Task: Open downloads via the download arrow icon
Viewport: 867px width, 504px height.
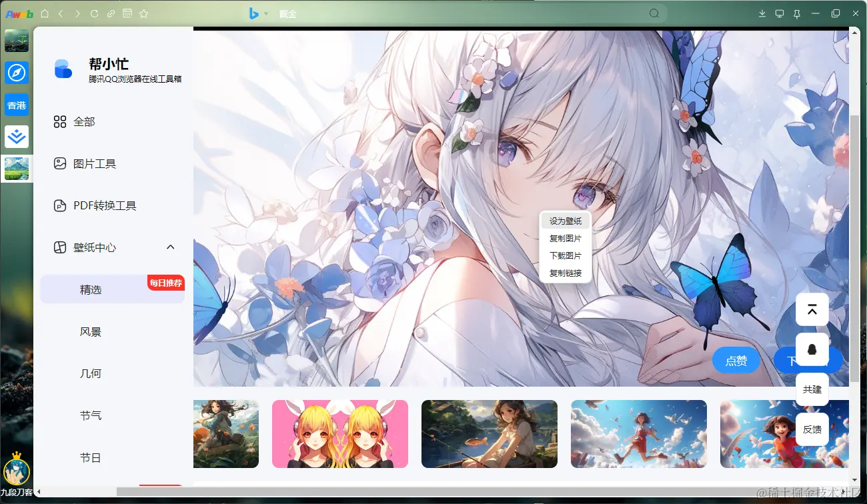Action: (763, 13)
